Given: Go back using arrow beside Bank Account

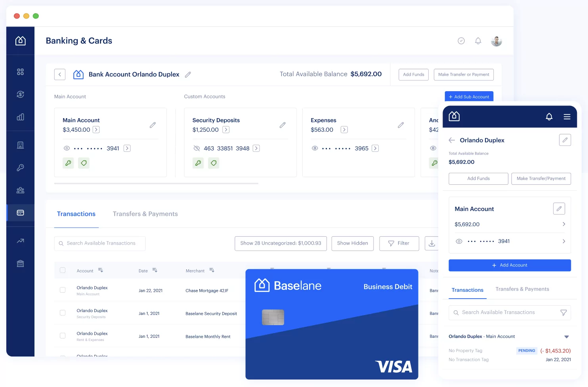Looking at the screenshot, I should [x=60, y=75].
